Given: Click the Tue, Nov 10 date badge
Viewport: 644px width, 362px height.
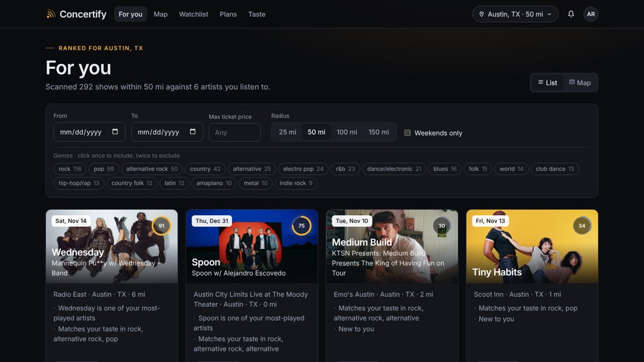Looking at the screenshot, I should (x=352, y=221).
